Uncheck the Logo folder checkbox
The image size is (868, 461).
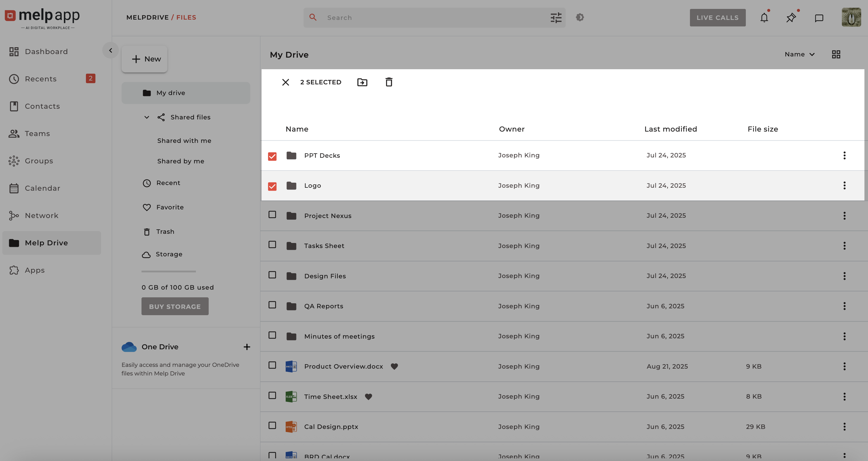click(272, 186)
